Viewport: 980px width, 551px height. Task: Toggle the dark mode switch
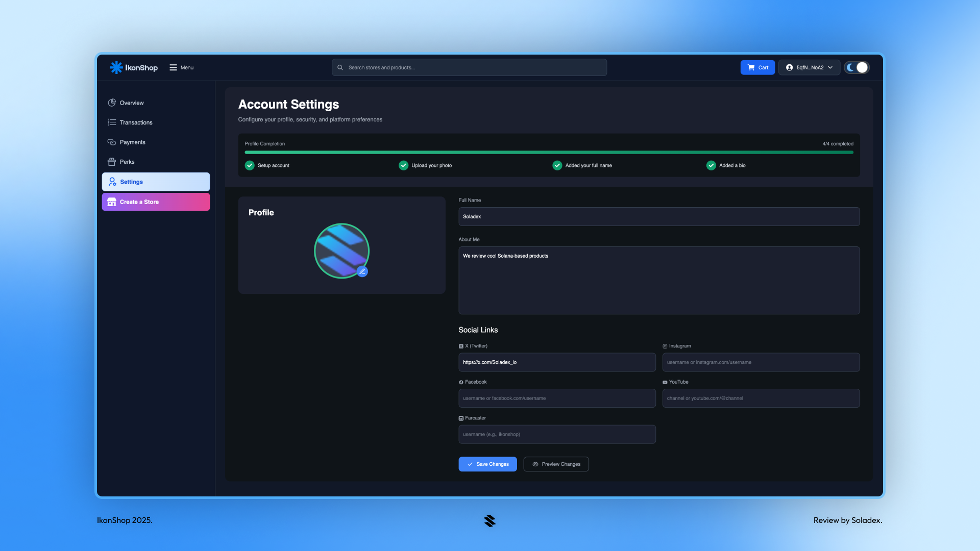[856, 67]
